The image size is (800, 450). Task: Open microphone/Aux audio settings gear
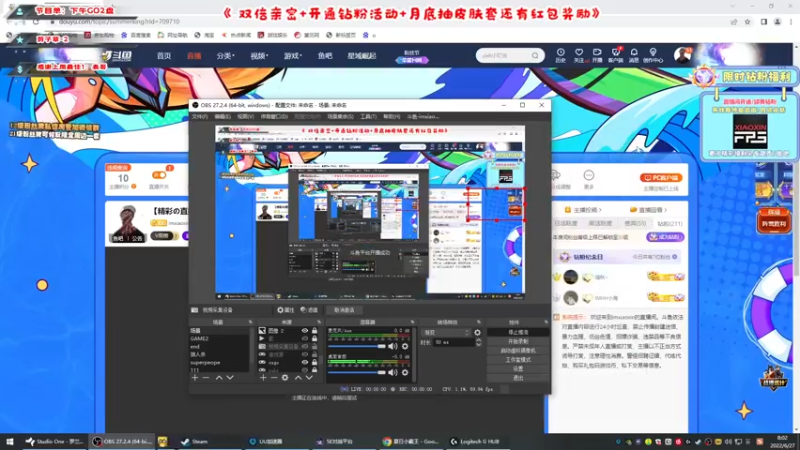405,346
